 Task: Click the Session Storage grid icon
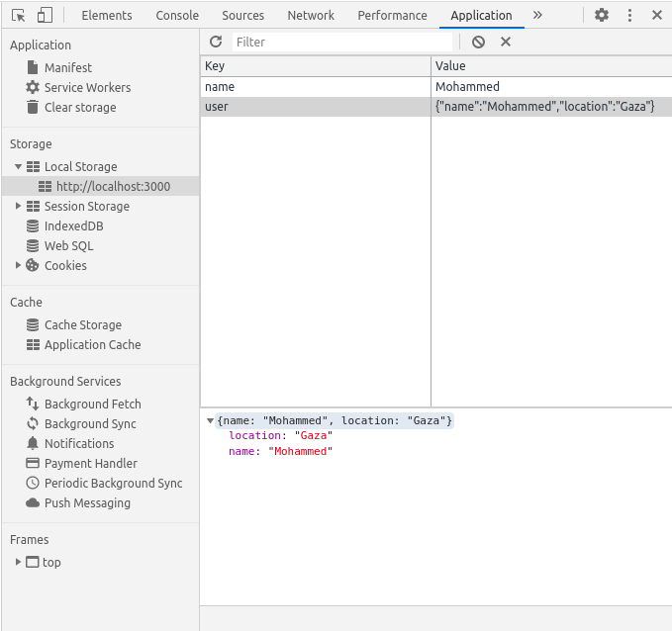click(x=33, y=207)
